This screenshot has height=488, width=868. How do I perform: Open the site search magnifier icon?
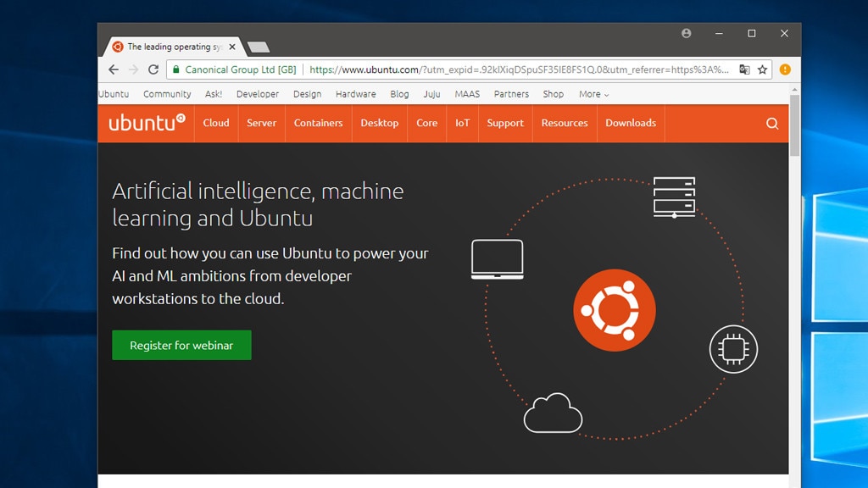(772, 124)
